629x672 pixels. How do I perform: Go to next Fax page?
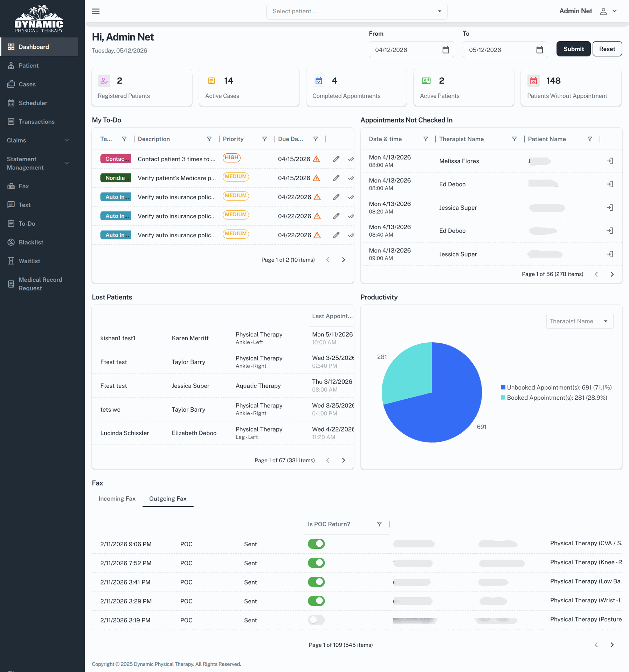pyautogui.click(x=612, y=645)
